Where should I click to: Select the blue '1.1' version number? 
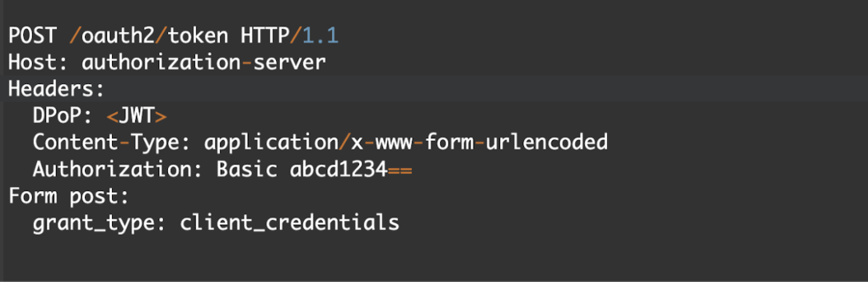tap(321, 35)
